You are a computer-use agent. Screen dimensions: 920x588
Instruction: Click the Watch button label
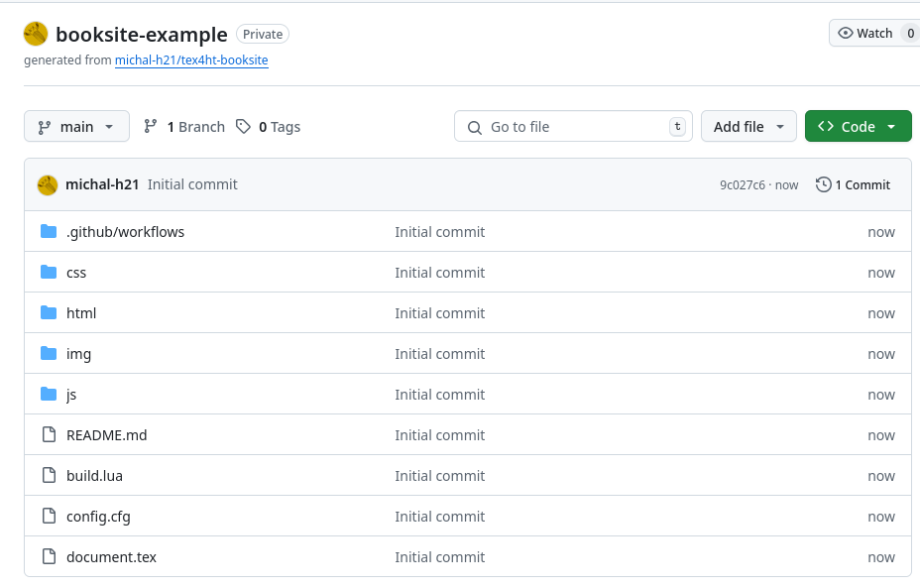click(x=874, y=34)
